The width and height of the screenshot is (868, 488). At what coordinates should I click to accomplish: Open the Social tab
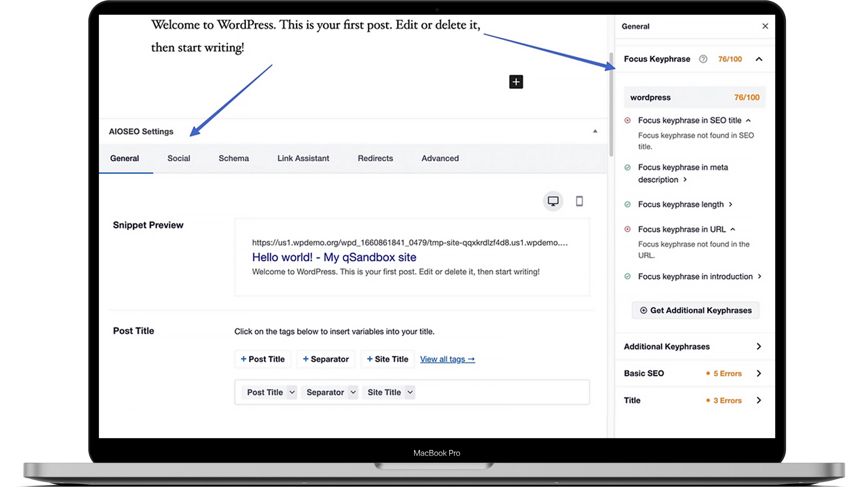click(179, 158)
